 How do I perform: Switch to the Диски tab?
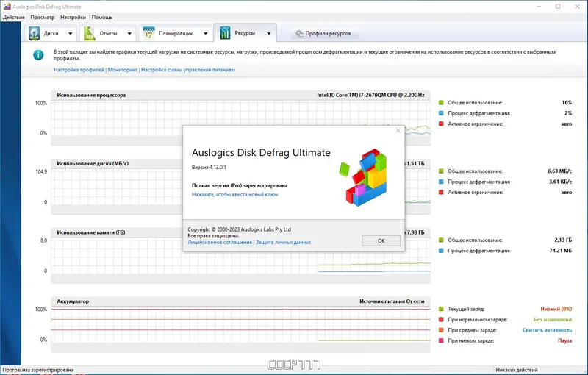(51, 33)
